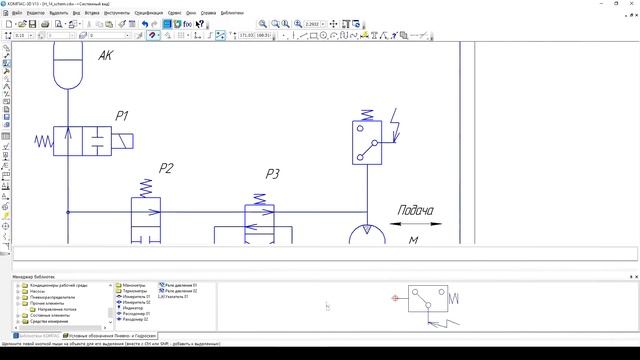Activate the pan view tool
The height and width of the screenshot is (360, 640).
click(333, 24)
